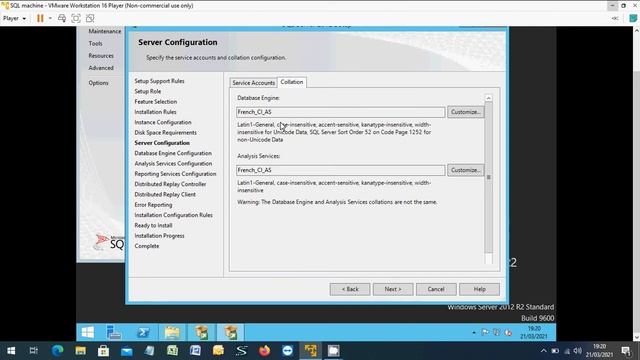Send Ctrl+Alt+Del to the virtual machine

[62, 18]
